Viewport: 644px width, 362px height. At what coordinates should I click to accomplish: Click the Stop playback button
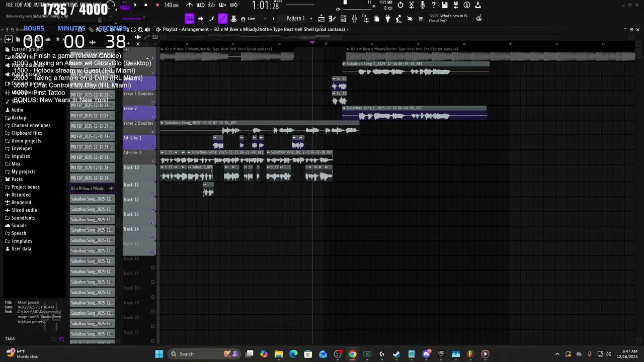pyautogui.click(x=146, y=5)
